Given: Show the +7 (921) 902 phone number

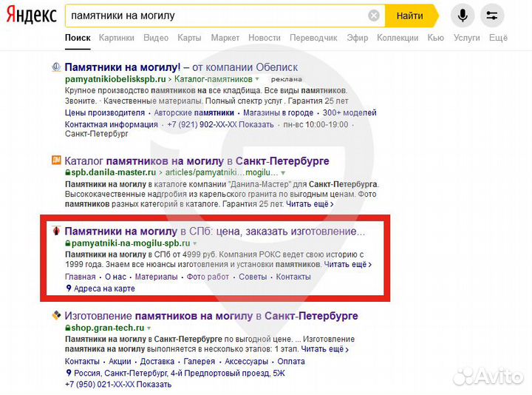Looking at the screenshot, I should point(220,125).
